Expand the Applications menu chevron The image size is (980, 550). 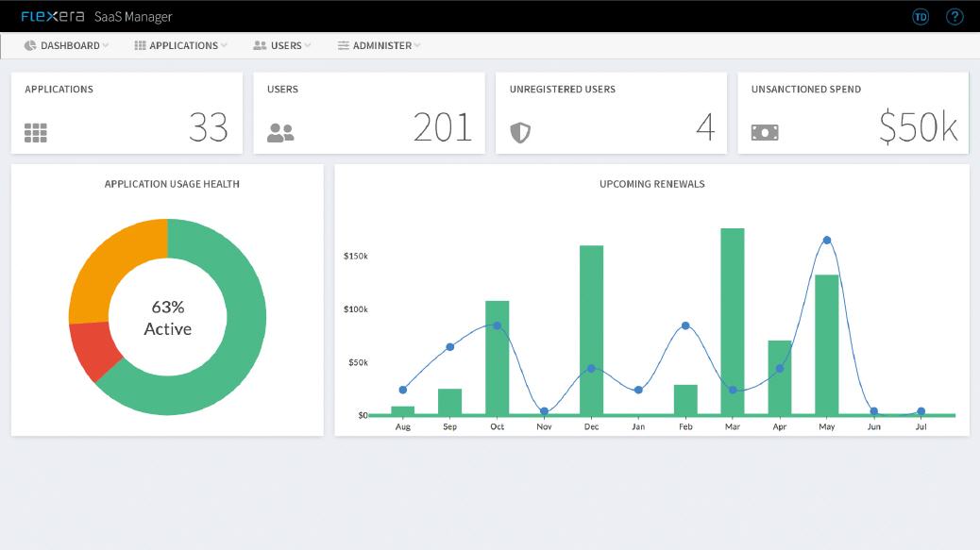pyautogui.click(x=224, y=45)
